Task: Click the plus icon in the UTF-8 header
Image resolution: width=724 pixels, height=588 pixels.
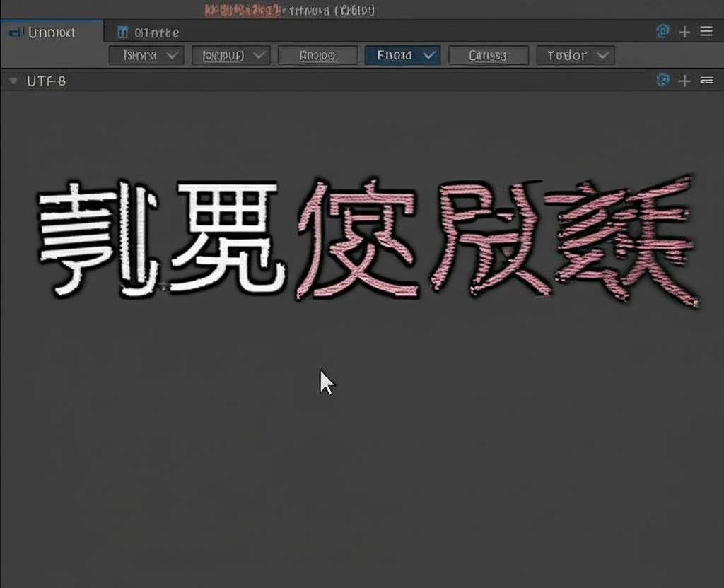Action: point(684,81)
